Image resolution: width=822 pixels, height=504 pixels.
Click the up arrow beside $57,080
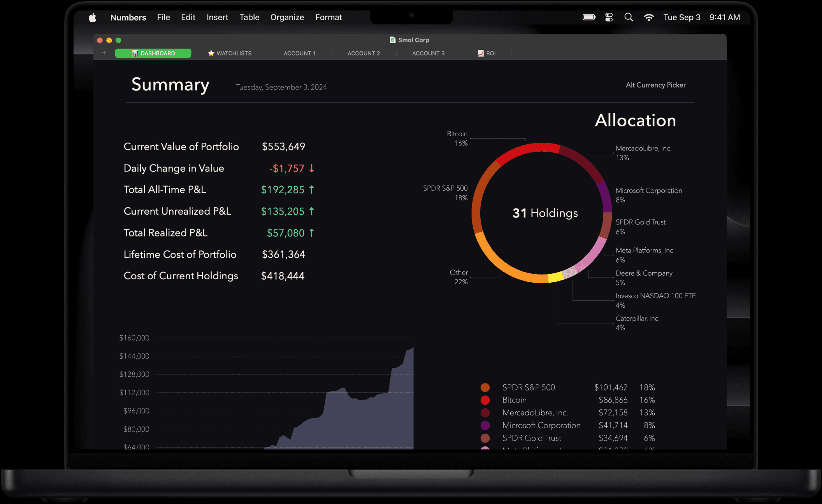click(x=311, y=233)
